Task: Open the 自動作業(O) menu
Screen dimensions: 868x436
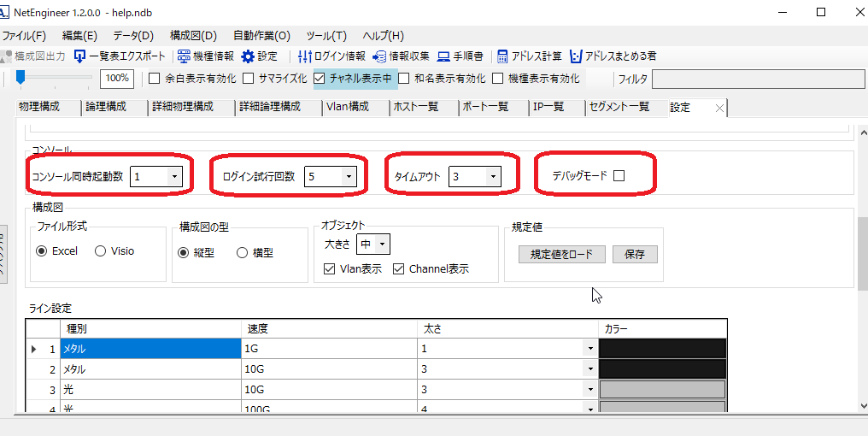Action: coord(261,36)
